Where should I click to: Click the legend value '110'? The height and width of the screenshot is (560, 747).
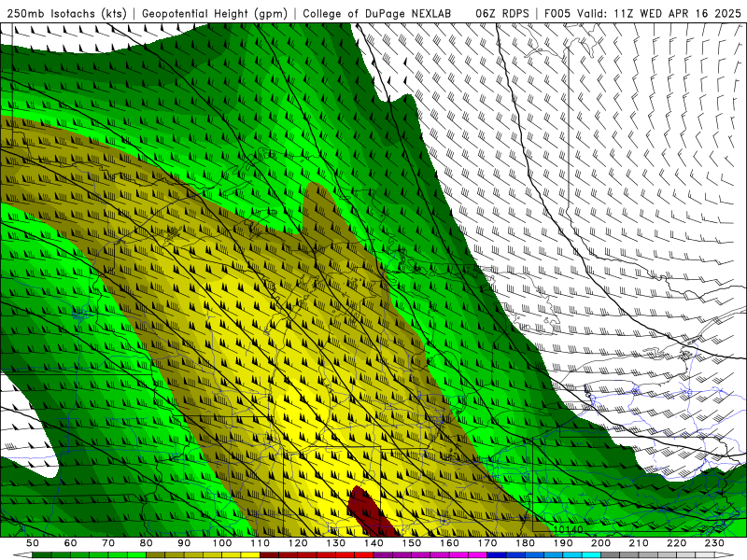(x=261, y=543)
